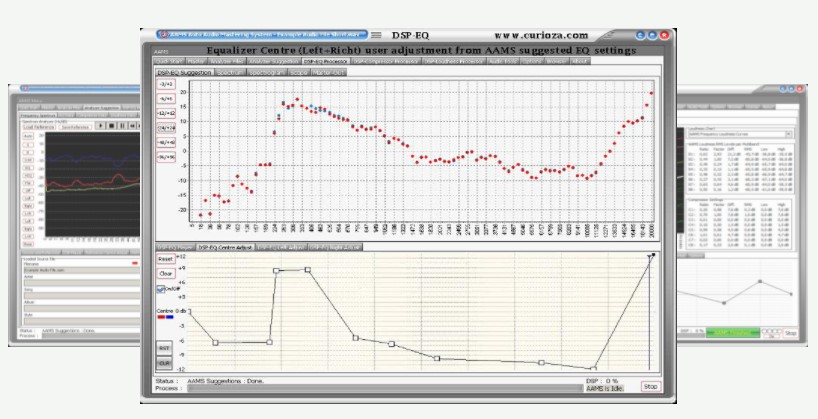Click the Stop button in main window
Image resolution: width=818 pixels, height=419 pixels.
click(651, 387)
